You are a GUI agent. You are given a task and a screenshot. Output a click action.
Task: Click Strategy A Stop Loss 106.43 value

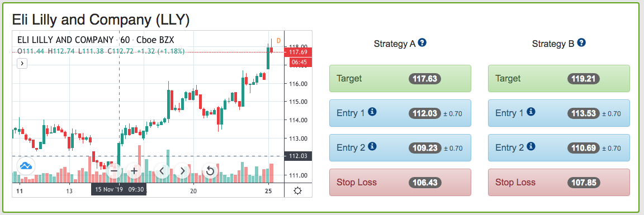[x=425, y=183]
